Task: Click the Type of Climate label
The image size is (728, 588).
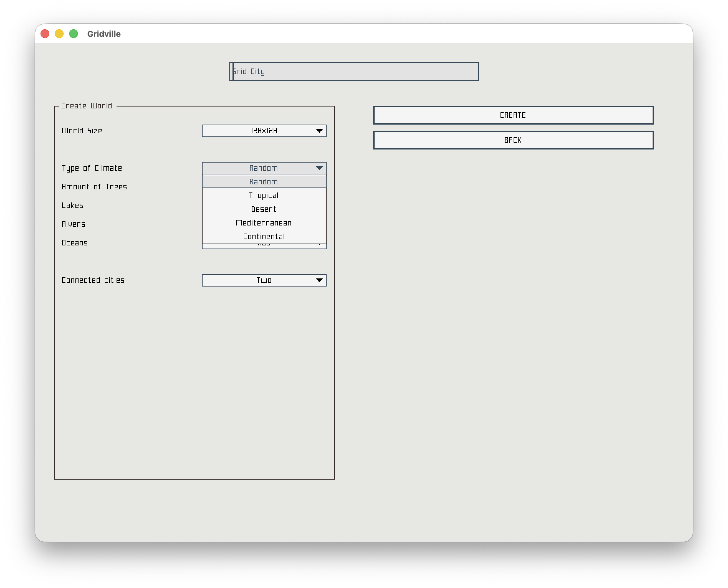Action: click(x=92, y=168)
